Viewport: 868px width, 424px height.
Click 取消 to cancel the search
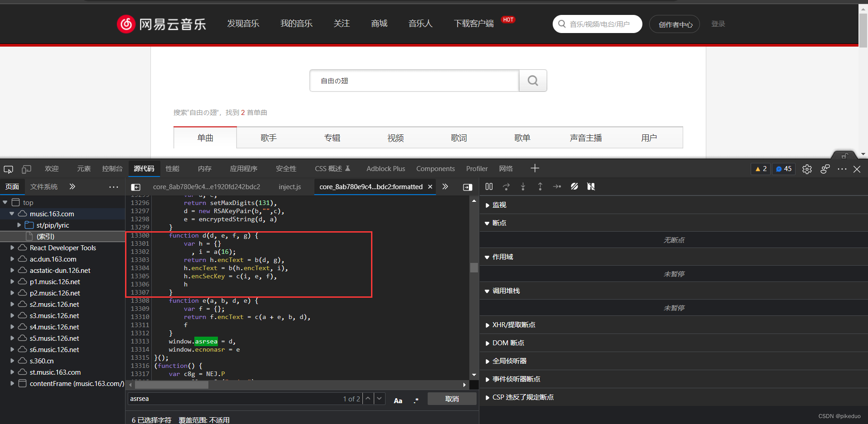452,399
